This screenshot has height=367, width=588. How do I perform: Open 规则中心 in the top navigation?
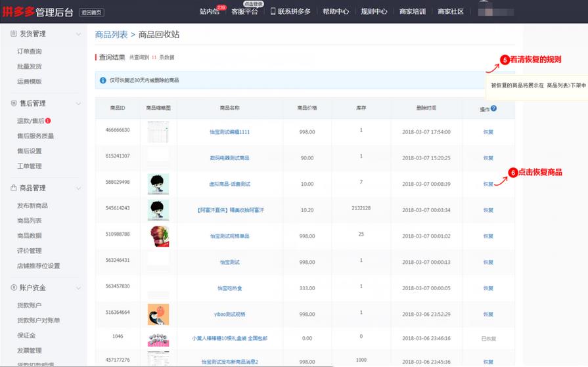[x=374, y=12]
